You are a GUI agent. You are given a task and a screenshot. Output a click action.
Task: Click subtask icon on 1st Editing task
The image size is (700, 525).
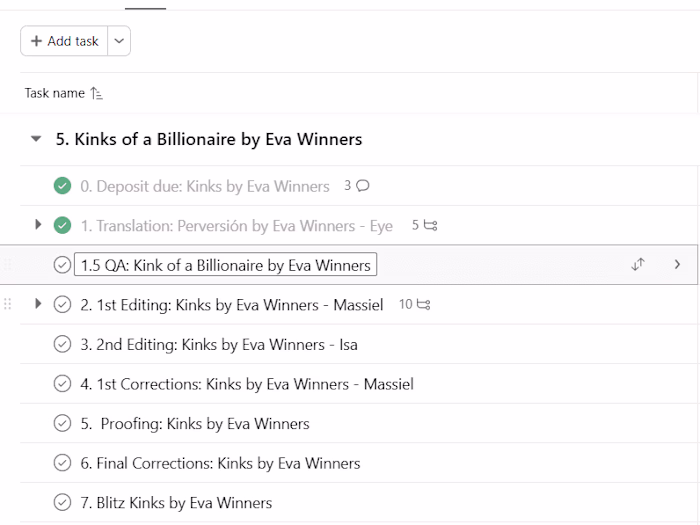tap(423, 304)
